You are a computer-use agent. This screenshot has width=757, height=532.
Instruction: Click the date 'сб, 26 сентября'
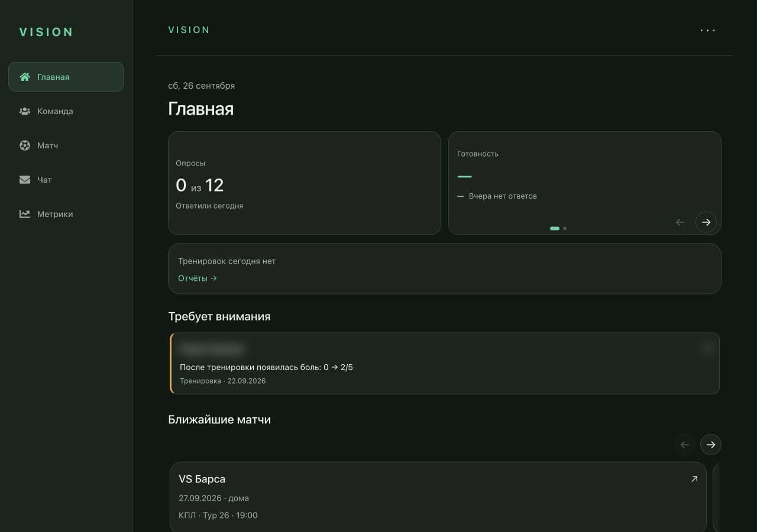201,86
